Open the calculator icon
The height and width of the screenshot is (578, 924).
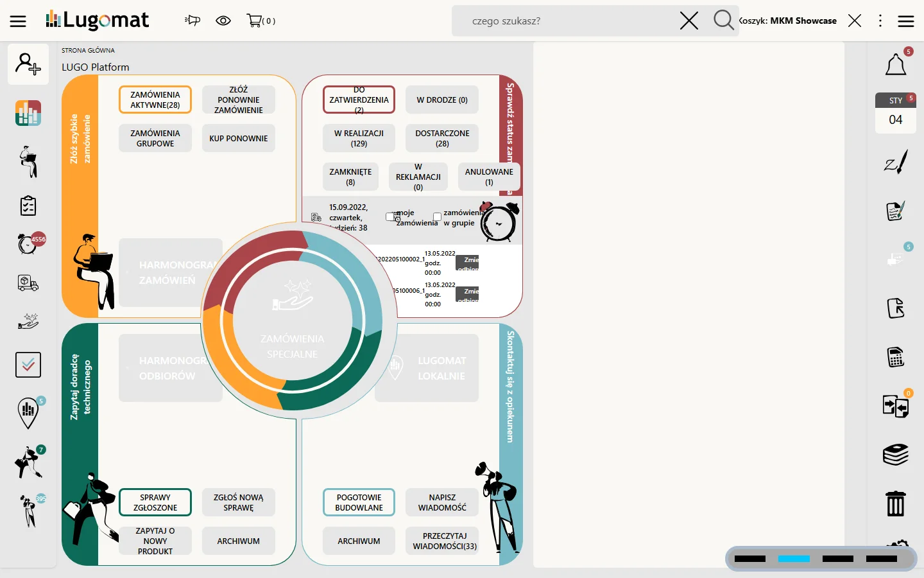896,357
